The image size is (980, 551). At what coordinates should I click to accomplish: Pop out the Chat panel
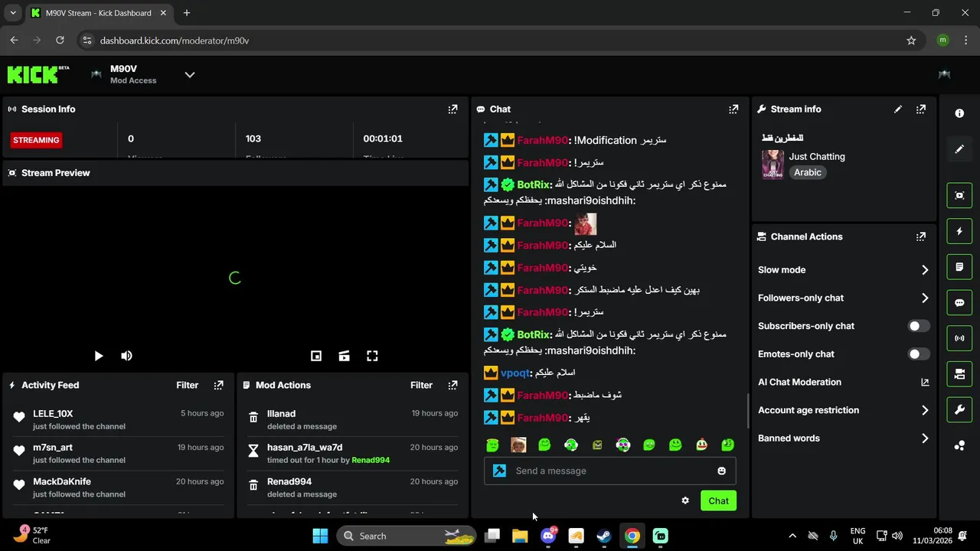click(733, 109)
